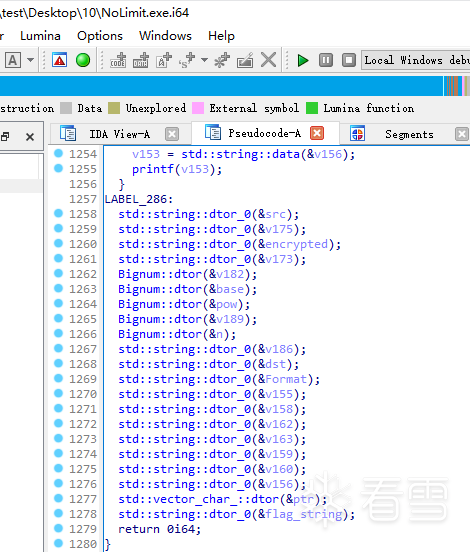Open the Help menu
470x552 pixels.
tap(221, 36)
